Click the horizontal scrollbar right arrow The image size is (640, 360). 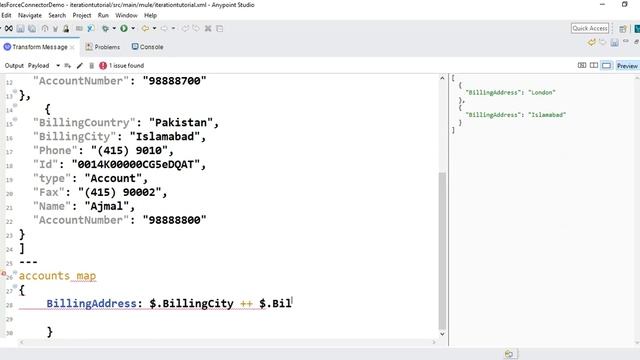click(434, 342)
